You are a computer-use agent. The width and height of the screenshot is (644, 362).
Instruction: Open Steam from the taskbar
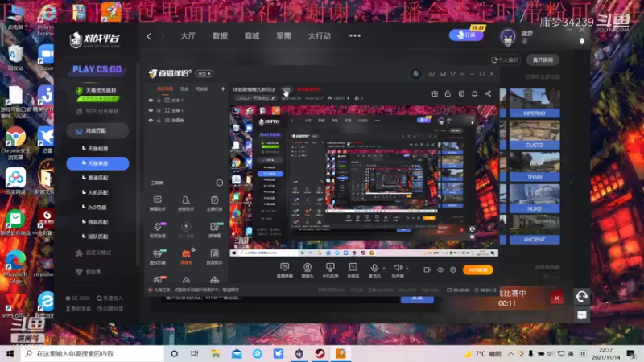[x=320, y=353]
